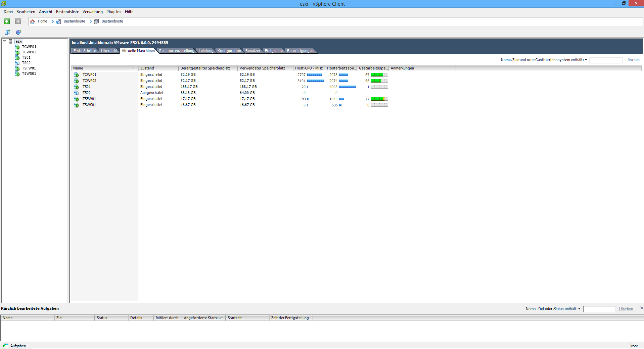The image size is (644, 349).
Task: Open the Bestandsliste menu
Action: [x=67, y=12]
